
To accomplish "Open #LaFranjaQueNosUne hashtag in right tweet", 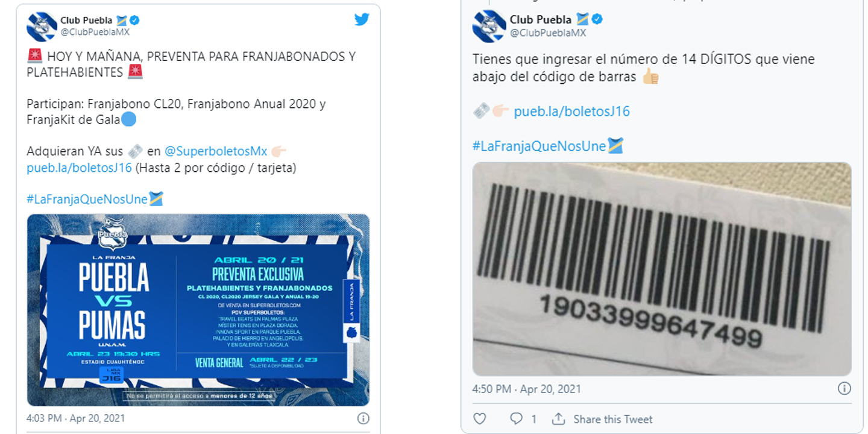I will tap(539, 146).
